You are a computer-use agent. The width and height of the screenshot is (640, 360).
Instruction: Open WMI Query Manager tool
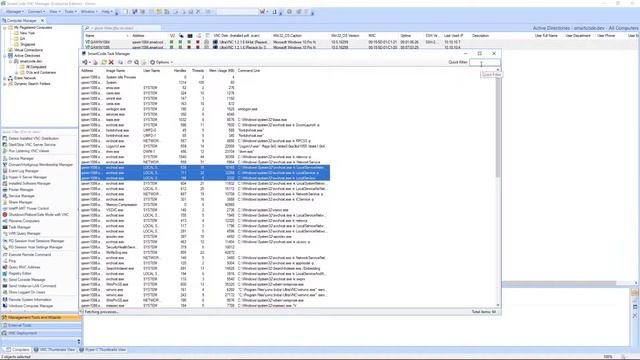22,233
